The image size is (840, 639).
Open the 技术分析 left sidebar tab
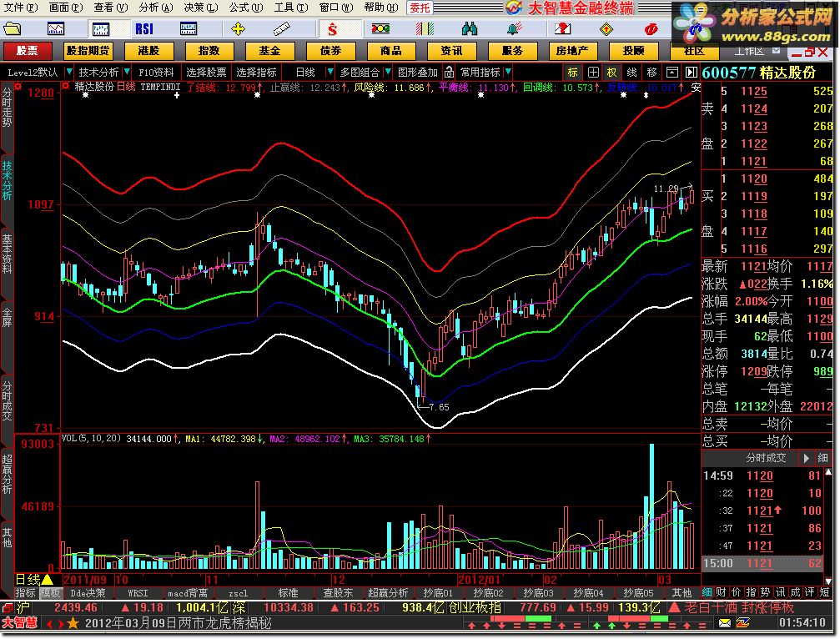click(x=7, y=180)
